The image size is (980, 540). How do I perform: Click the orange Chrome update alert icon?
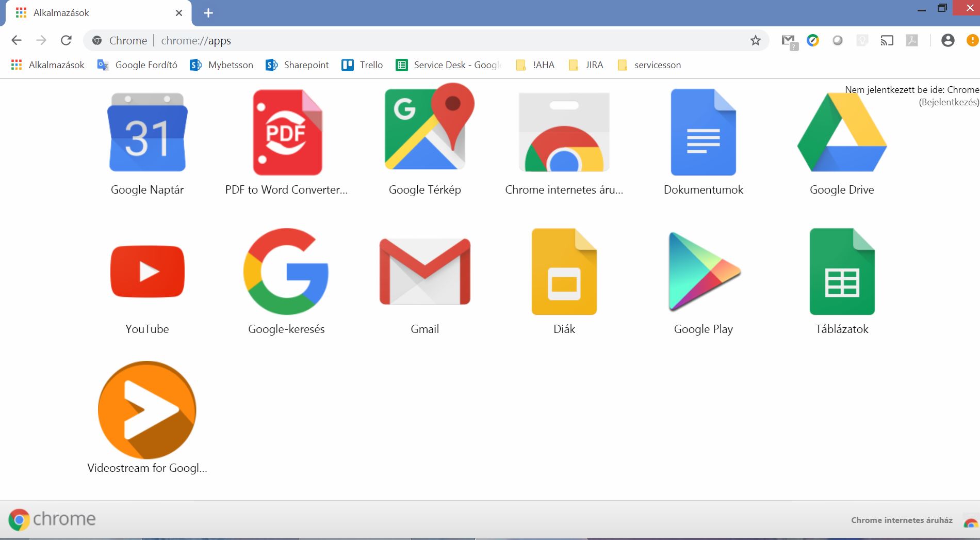(x=973, y=40)
